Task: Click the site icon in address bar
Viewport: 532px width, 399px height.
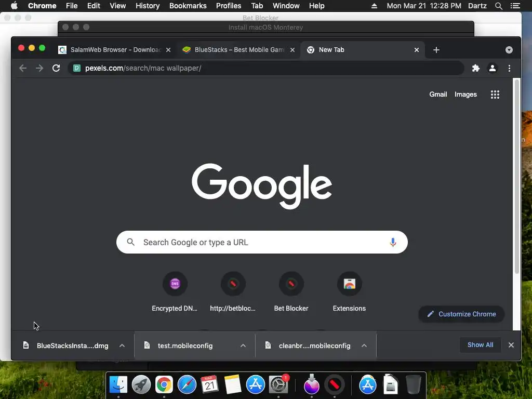Action: pos(77,68)
